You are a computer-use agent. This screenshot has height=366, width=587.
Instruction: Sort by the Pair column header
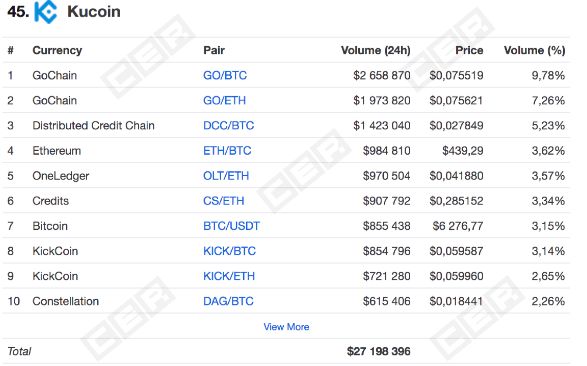point(214,50)
